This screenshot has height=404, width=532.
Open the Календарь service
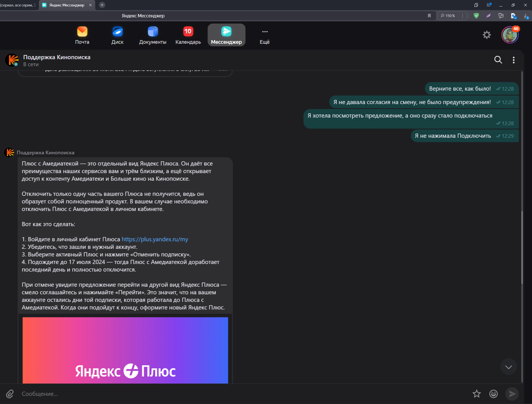pyautogui.click(x=188, y=35)
